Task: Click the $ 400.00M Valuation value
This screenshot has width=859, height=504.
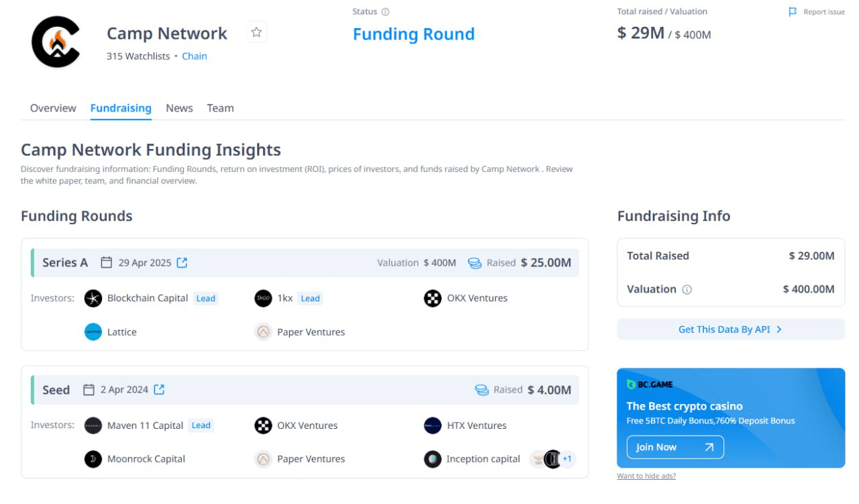Action: [x=809, y=289]
